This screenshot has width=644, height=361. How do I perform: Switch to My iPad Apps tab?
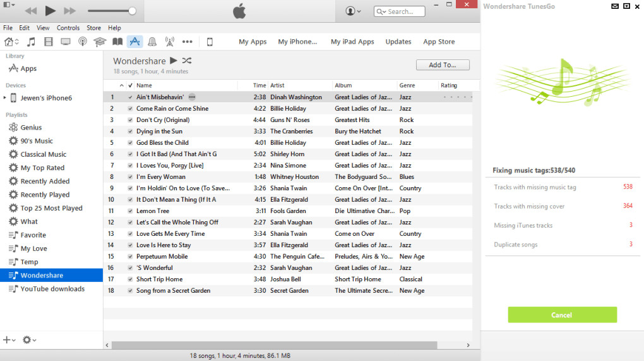pyautogui.click(x=352, y=42)
